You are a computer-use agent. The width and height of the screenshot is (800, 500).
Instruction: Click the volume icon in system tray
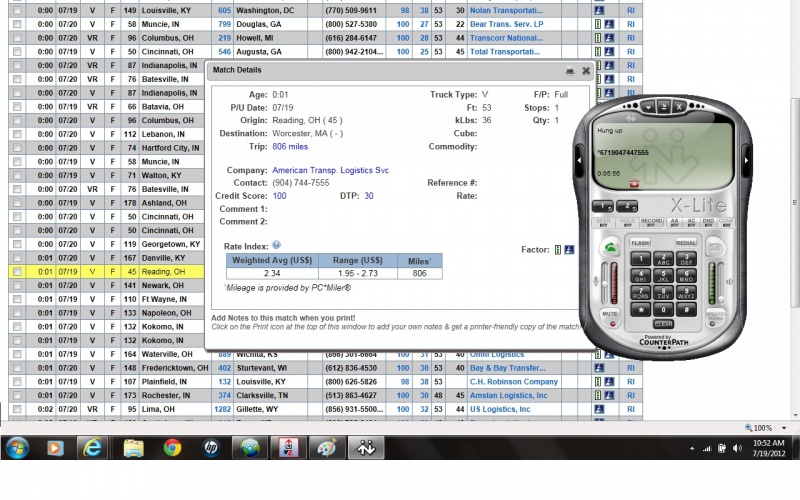tap(737, 448)
